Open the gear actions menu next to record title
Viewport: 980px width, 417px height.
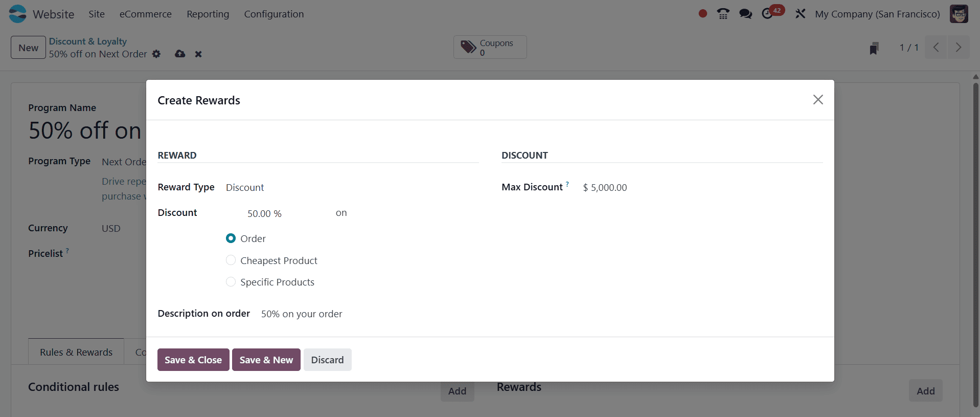pyautogui.click(x=156, y=54)
